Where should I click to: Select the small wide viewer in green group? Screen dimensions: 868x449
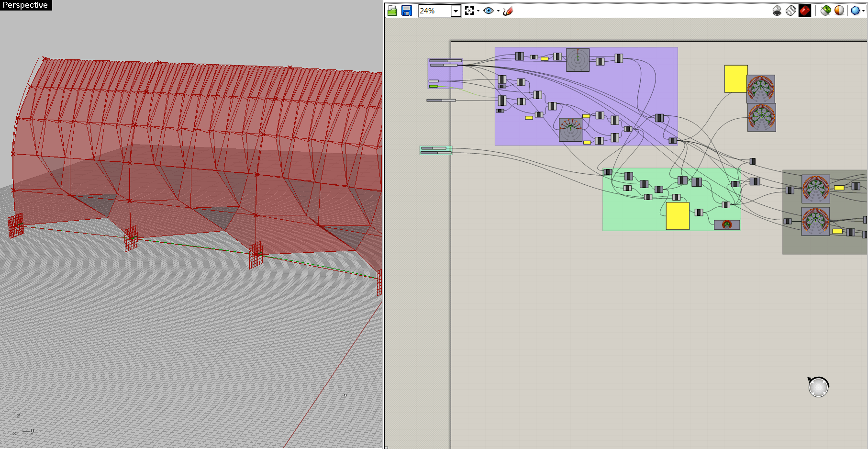tap(727, 225)
